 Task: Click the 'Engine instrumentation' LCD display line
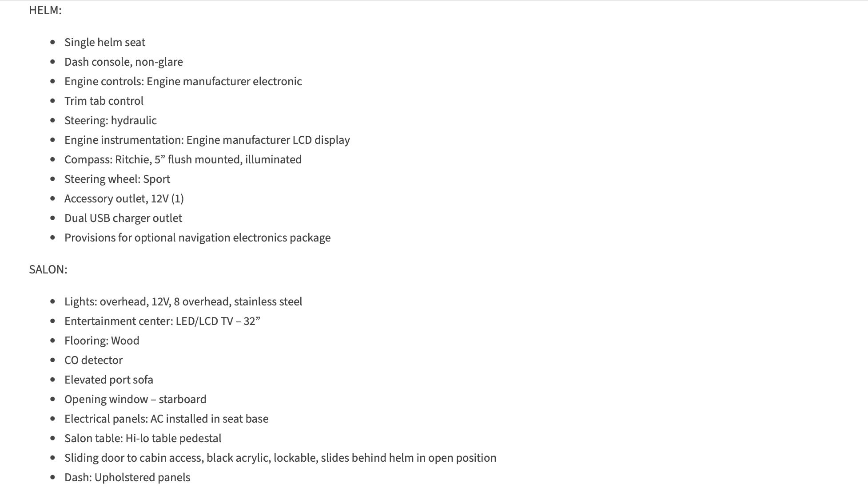point(207,140)
